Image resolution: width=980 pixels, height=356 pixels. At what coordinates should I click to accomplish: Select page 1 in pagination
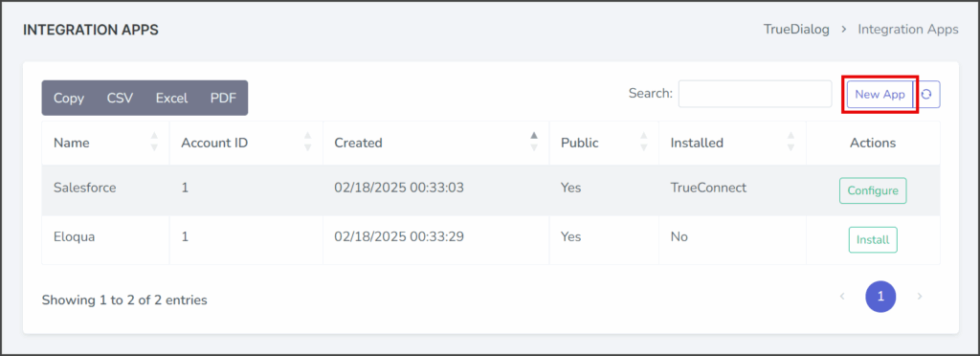pos(880,297)
